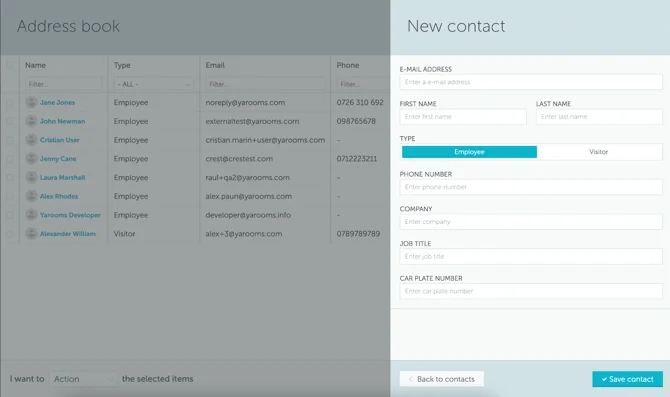Image resolution: width=670 pixels, height=397 pixels.
Task: Click the Name column filter box
Action: click(x=64, y=84)
